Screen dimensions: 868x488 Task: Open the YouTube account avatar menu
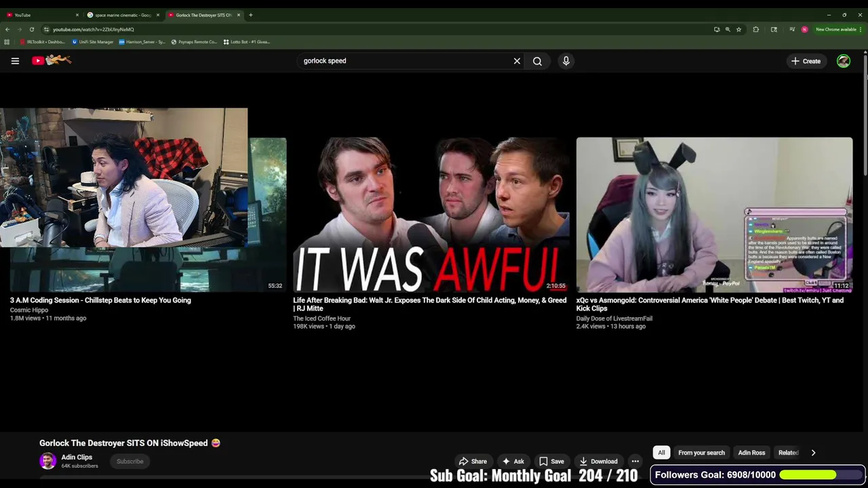pyautogui.click(x=844, y=61)
